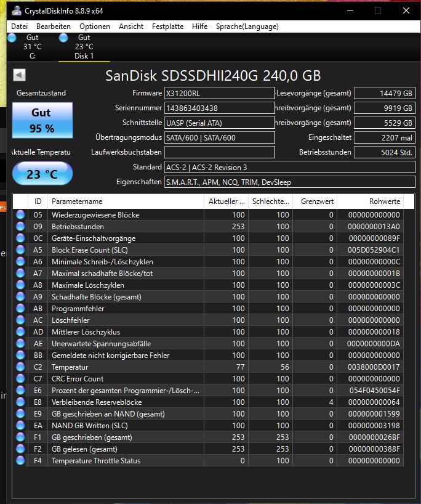Image resolution: width=421 pixels, height=504 pixels.
Task: Select the GB geschrieben (gesamt) F1 row
Action: pyautogui.click(x=208, y=437)
